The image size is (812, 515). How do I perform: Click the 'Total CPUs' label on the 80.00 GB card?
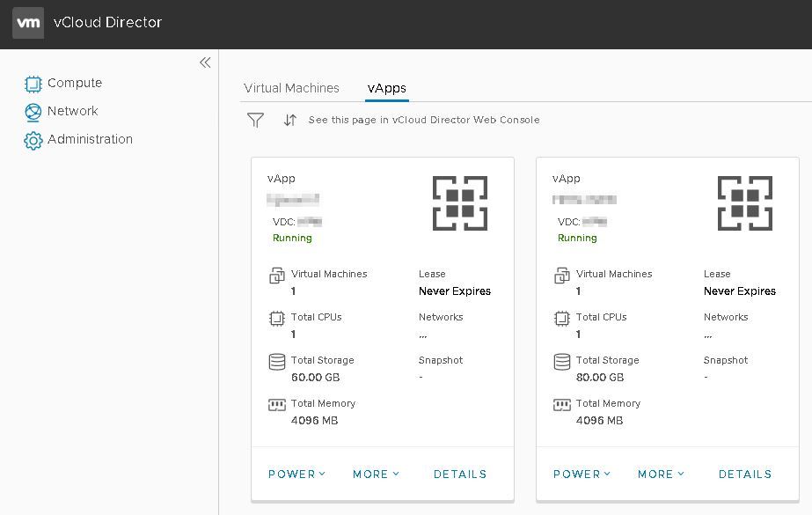[x=601, y=317]
